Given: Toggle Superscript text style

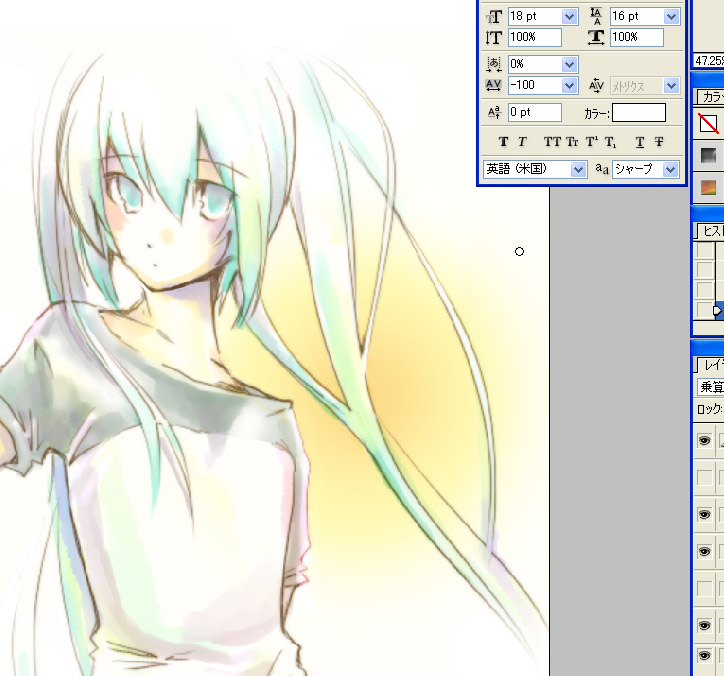Looking at the screenshot, I should [x=591, y=142].
